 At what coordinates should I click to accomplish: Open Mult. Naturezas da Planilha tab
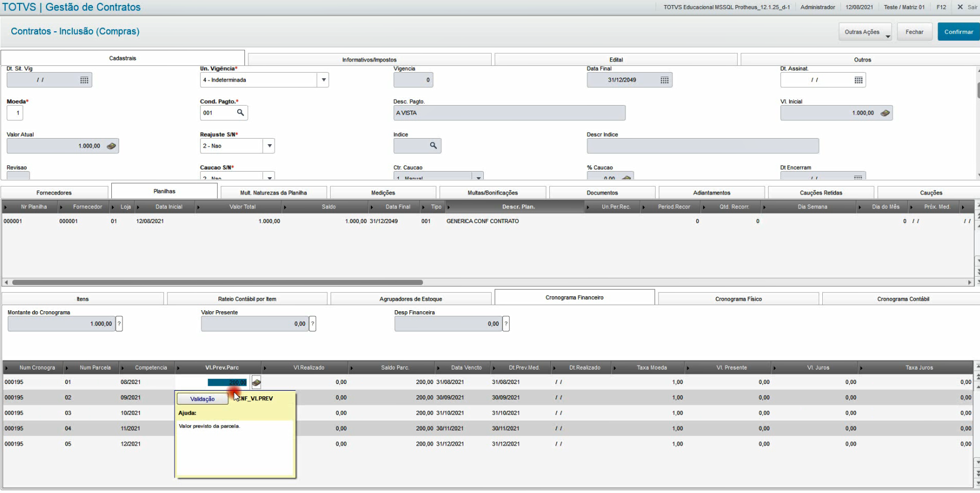tap(274, 193)
